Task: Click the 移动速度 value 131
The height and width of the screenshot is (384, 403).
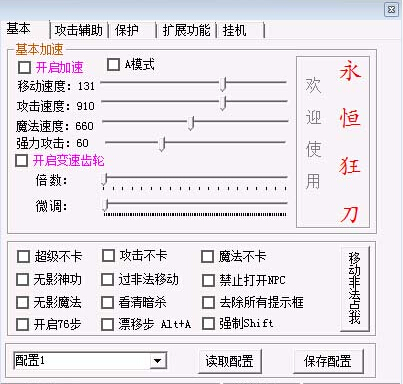Action: (86, 86)
